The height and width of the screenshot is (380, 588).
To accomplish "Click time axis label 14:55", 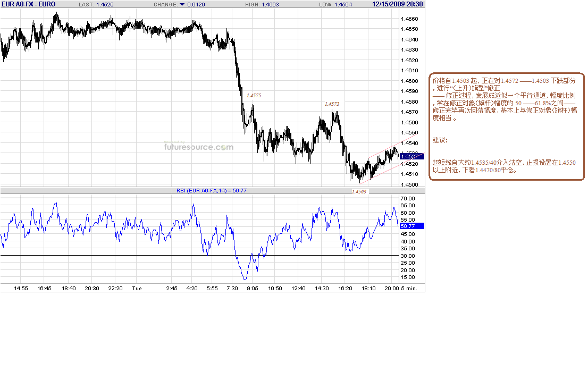I will (21, 288).
